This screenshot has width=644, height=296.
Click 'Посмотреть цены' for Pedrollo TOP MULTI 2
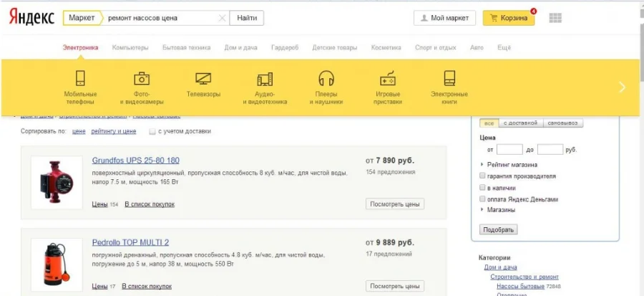395,286
